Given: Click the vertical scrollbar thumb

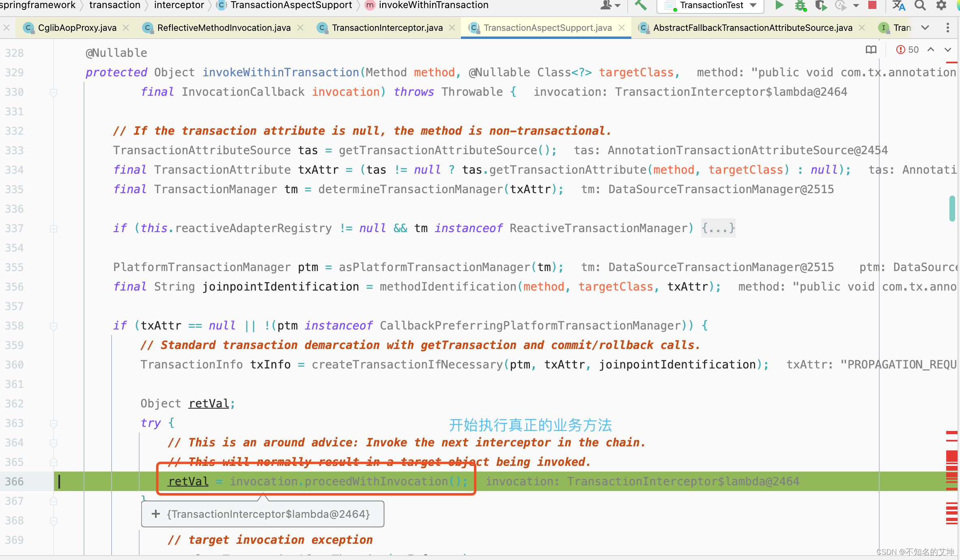Looking at the screenshot, I should tap(952, 208).
